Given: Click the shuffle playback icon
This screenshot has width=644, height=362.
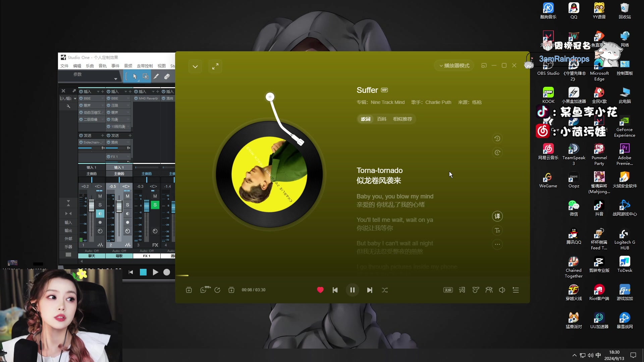Looking at the screenshot, I should pyautogui.click(x=384, y=290).
